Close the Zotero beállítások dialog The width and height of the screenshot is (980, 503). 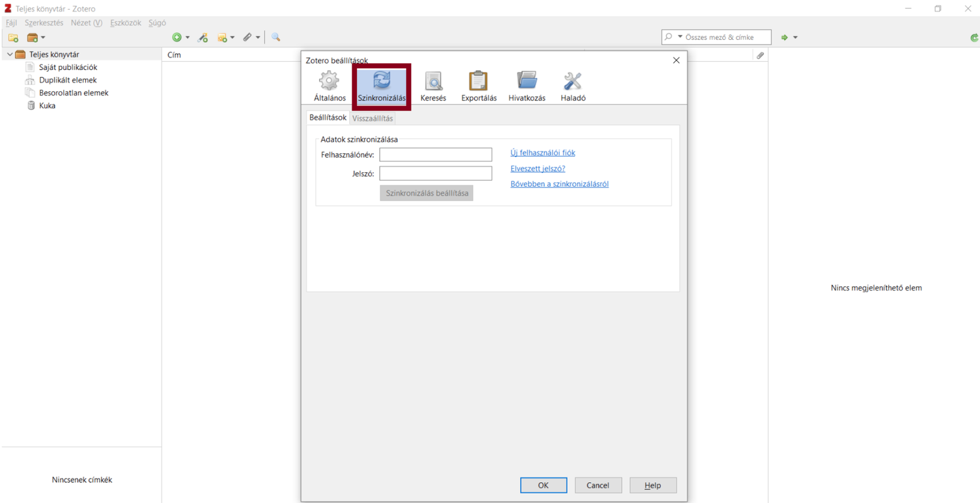[x=676, y=60]
